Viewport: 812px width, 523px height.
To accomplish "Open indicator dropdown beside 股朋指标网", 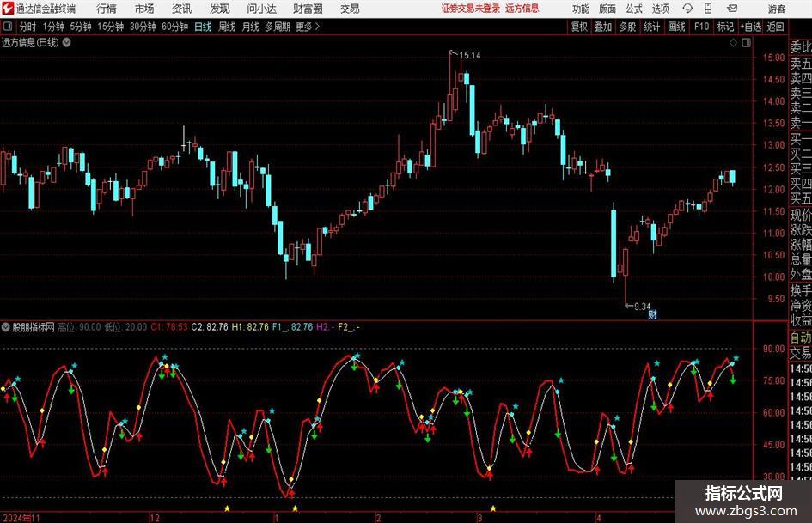I will coord(6,327).
